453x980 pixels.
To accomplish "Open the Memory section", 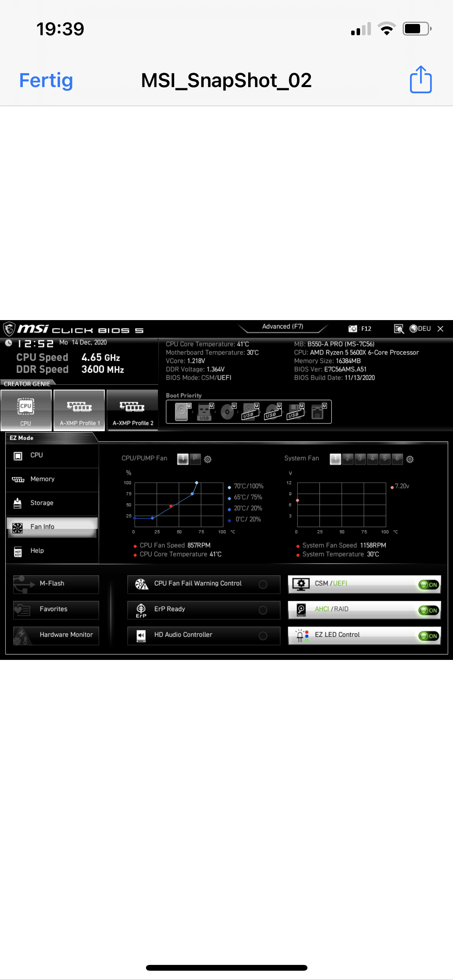I will (x=52, y=480).
